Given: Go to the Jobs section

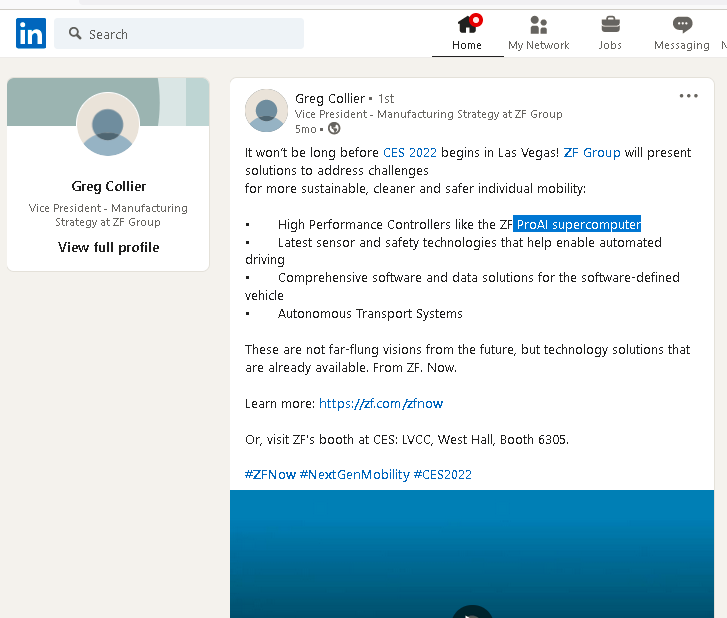Looking at the screenshot, I should tap(610, 33).
